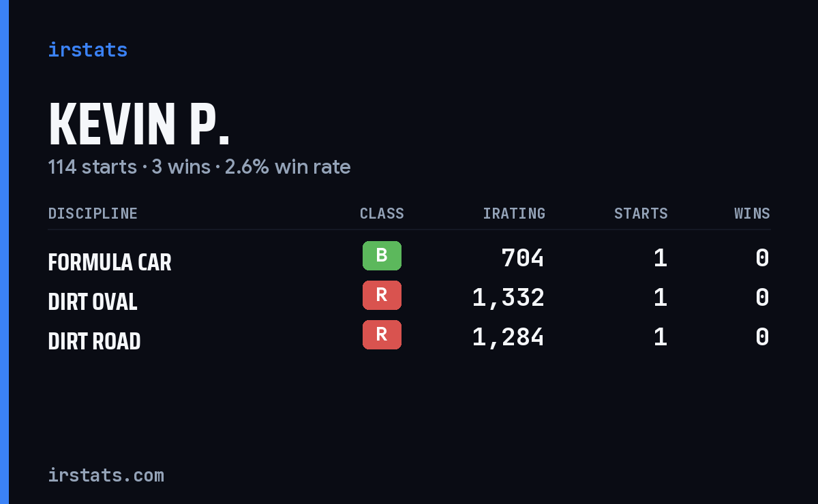Select the Dirt Road discipline row

coord(409,337)
